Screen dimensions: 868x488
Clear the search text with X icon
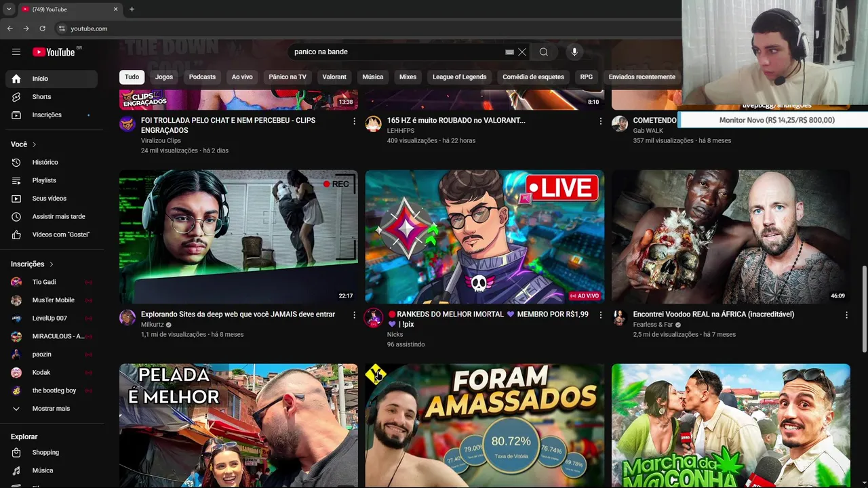(x=522, y=52)
